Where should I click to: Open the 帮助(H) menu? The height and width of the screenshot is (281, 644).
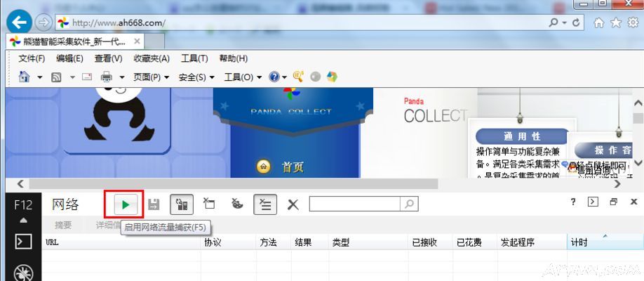point(234,58)
